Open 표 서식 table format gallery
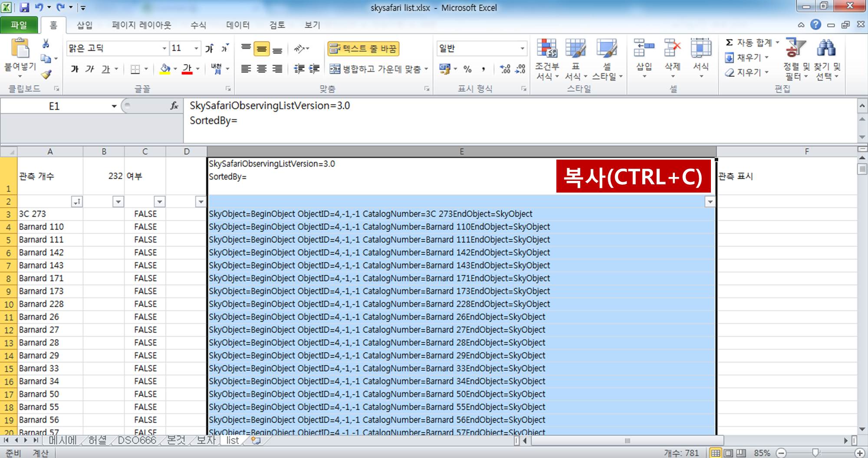 coord(576,59)
